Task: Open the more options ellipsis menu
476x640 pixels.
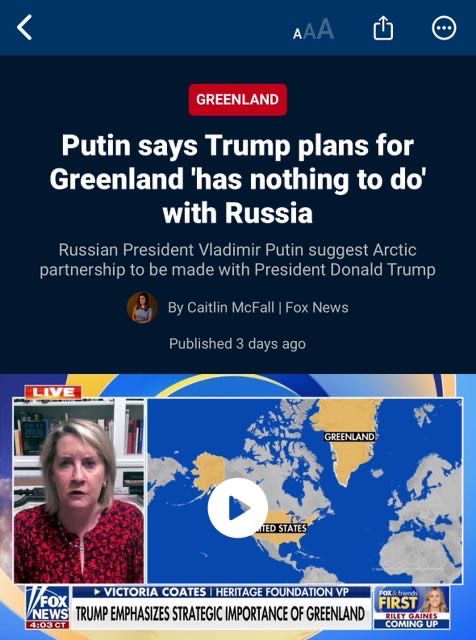Action: (444, 28)
